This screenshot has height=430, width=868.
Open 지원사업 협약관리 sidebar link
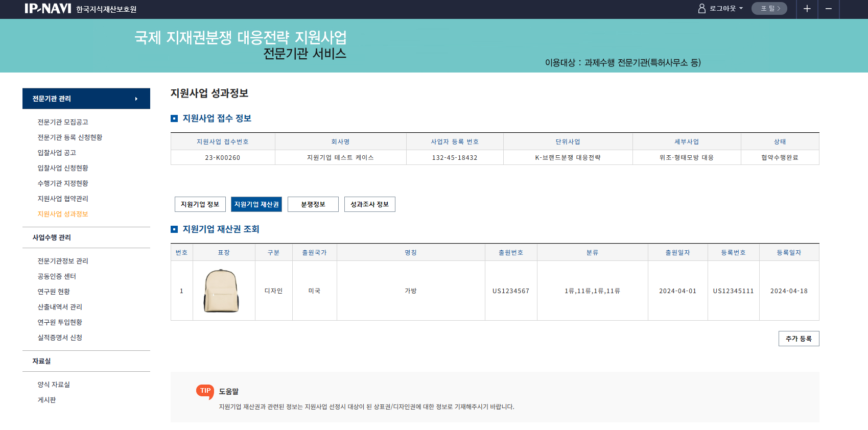point(63,199)
